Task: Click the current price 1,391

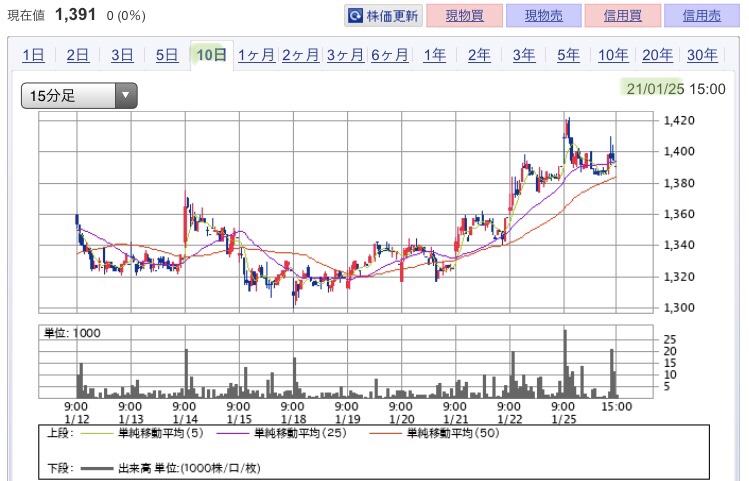Action: 75,15
